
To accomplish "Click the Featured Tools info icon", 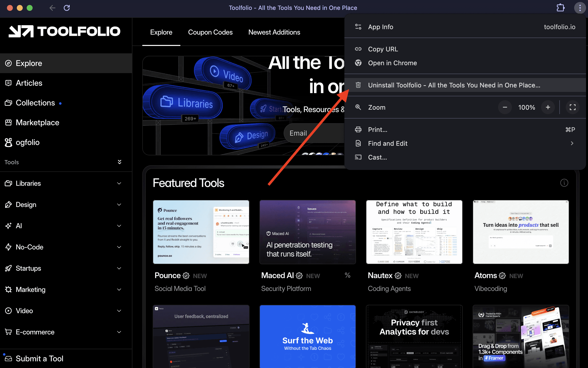I will pyautogui.click(x=564, y=183).
